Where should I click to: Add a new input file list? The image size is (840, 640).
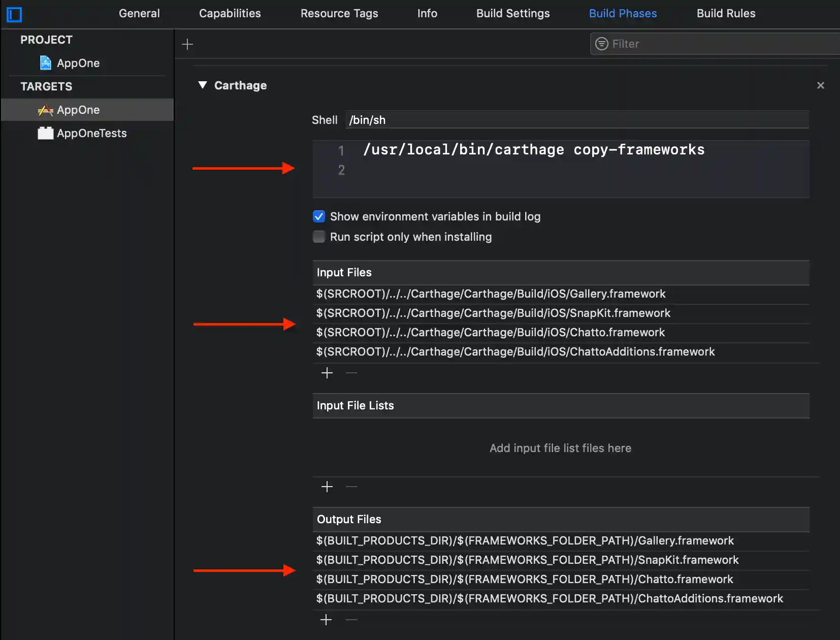(327, 487)
